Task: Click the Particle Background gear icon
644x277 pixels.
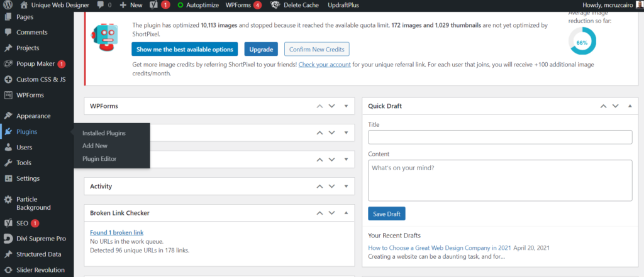Action: point(8,200)
